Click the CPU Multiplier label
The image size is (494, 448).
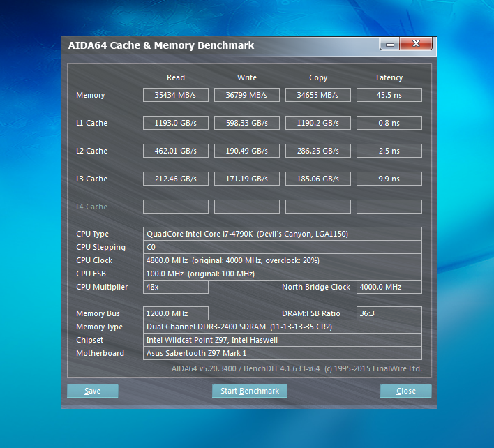(x=102, y=287)
